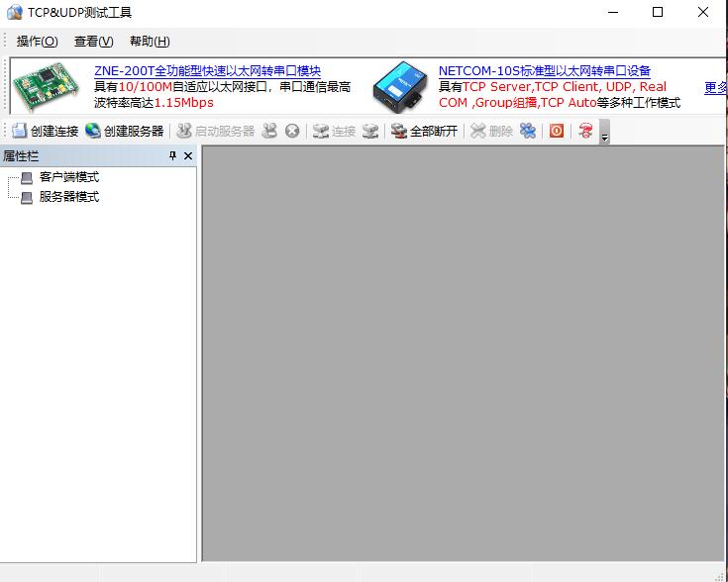Open the ZNE-200T Ethernet module link
Image resolution: width=728 pixels, height=582 pixels.
(x=207, y=71)
